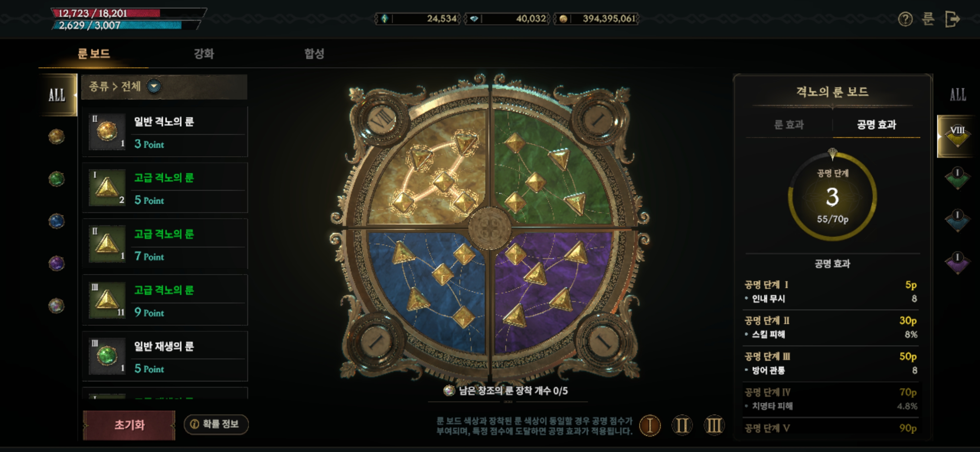
Task: Open the 합성 tab
Action: [314, 54]
